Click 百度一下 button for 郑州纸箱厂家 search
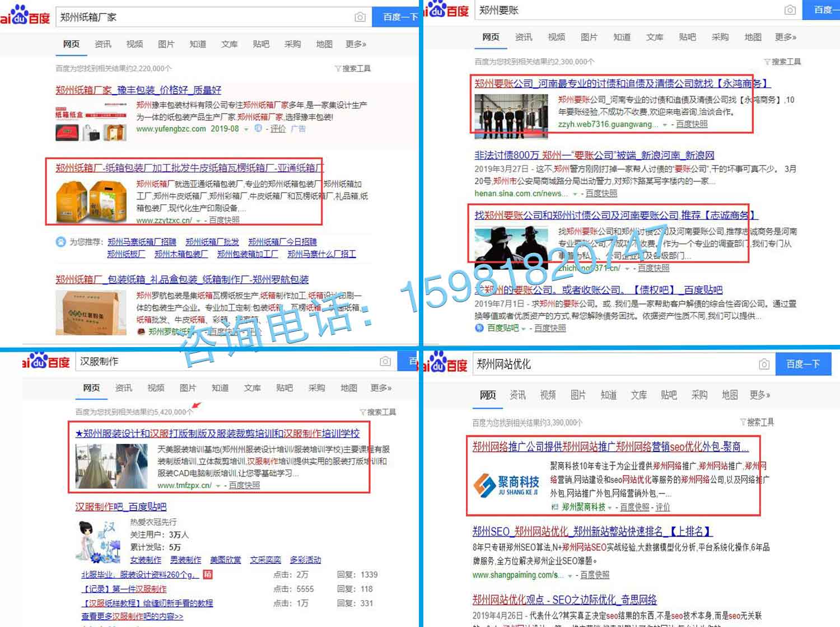The image size is (840, 627). [396, 17]
